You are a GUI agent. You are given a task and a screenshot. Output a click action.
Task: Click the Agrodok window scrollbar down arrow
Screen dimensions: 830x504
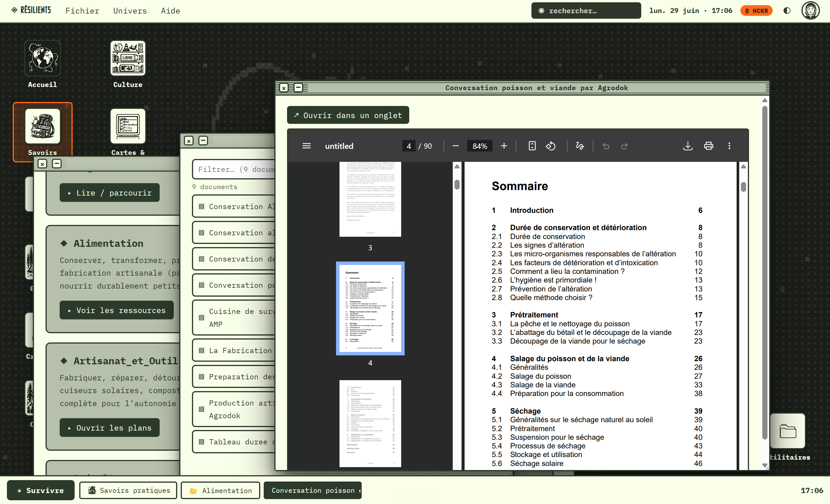(x=765, y=465)
